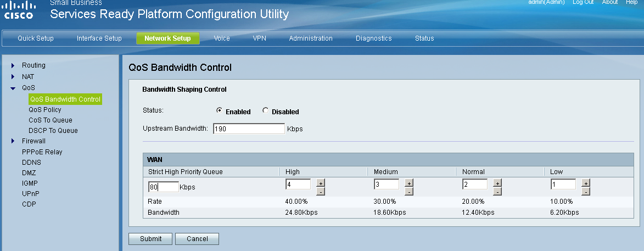
Task: Click plus button for Medium queue
Action: (x=409, y=183)
